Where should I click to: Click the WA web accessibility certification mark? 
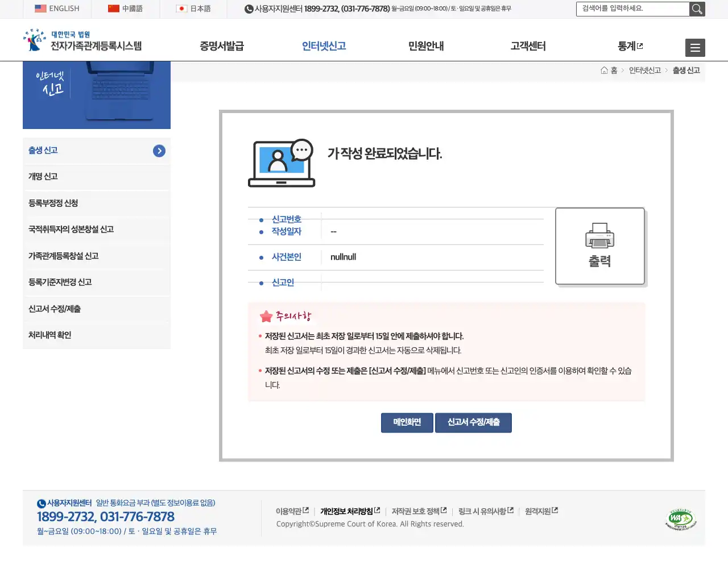coord(680,518)
